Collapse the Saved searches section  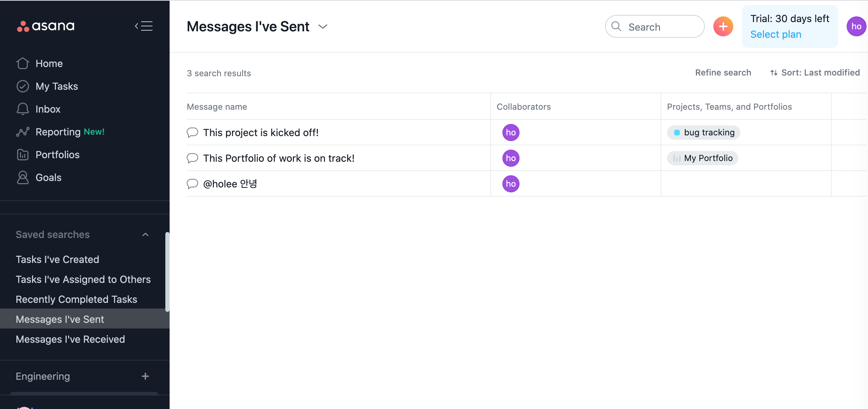point(145,234)
